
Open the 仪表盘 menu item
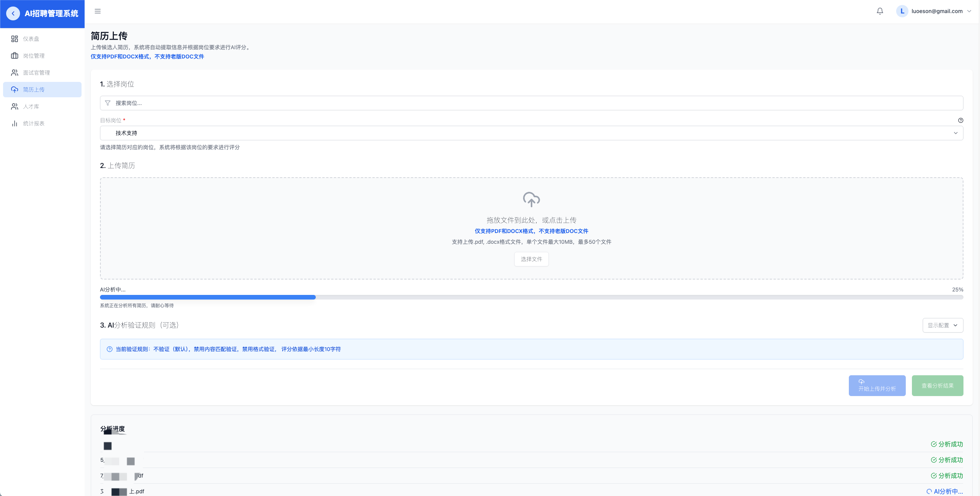pyautogui.click(x=31, y=39)
